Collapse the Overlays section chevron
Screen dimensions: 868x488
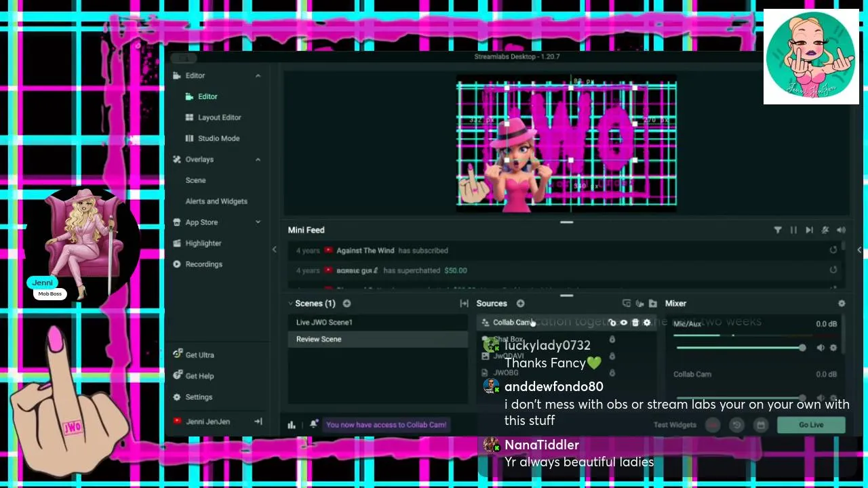tap(258, 159)
